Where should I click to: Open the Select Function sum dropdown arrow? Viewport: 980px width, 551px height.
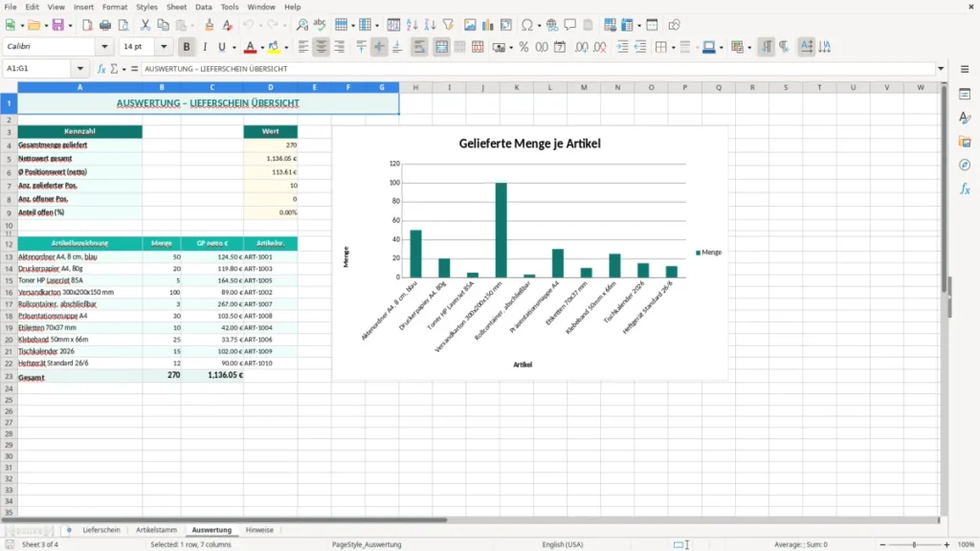123,69
